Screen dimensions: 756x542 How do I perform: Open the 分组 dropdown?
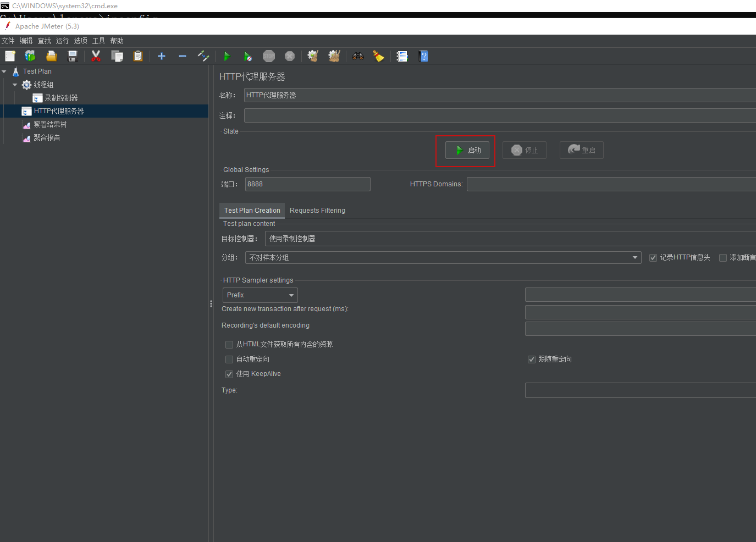[443, 257]
